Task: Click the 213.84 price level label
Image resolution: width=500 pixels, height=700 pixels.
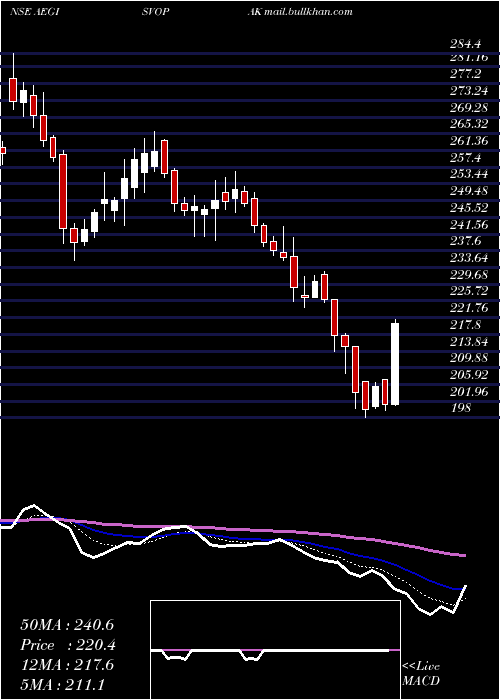Action: coord(468,342)
